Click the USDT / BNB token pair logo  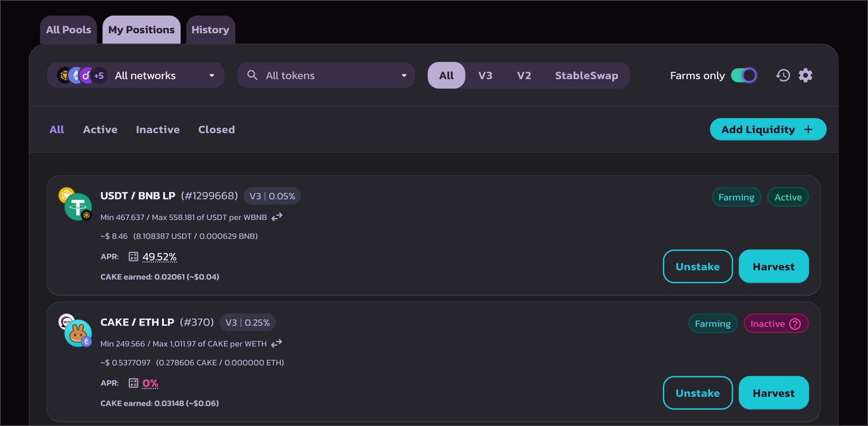coord(76,204)
